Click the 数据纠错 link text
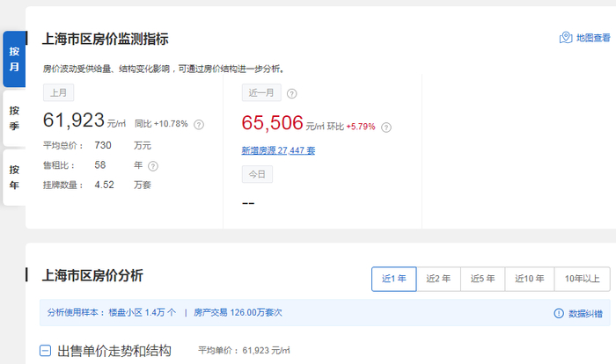 coord(586,314)
